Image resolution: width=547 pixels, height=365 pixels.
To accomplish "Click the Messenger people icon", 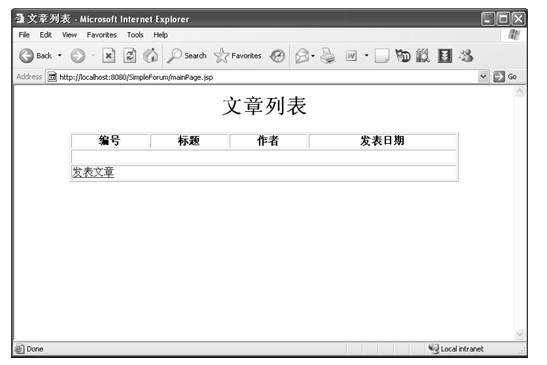I will click(x=466, y=56).
